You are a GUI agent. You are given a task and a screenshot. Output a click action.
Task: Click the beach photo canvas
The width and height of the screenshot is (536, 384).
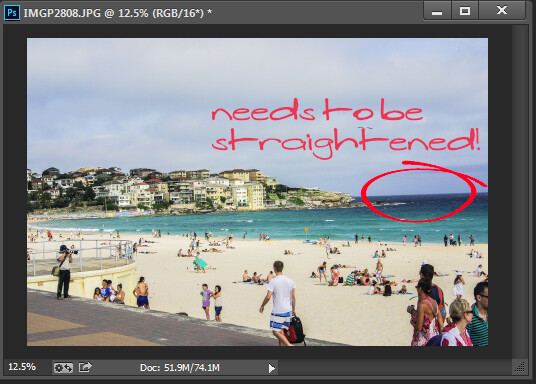257,192
